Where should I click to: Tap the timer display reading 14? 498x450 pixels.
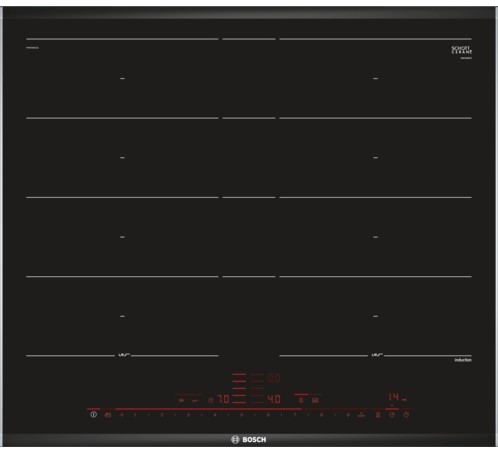(x=394, y=397)
